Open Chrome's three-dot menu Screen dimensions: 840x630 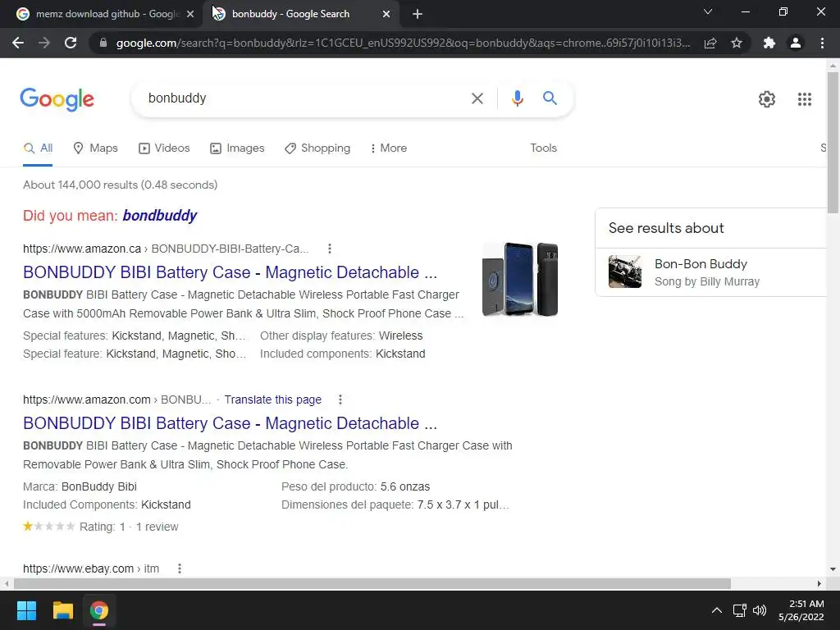coord(822,43)
